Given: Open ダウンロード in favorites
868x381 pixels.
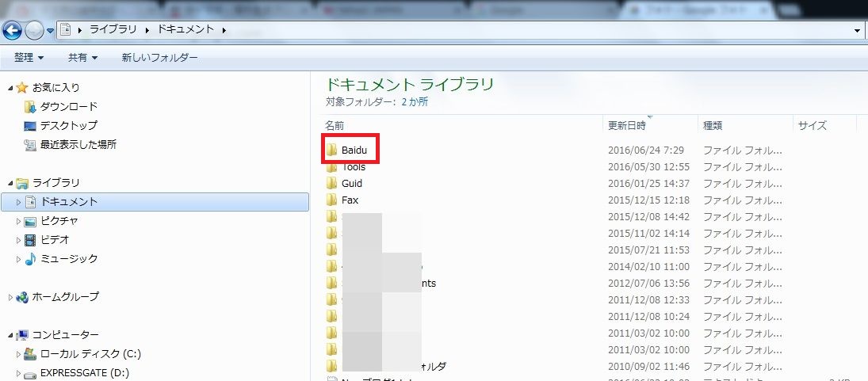Looking at the screenshot, I should [x=69, y=107].
